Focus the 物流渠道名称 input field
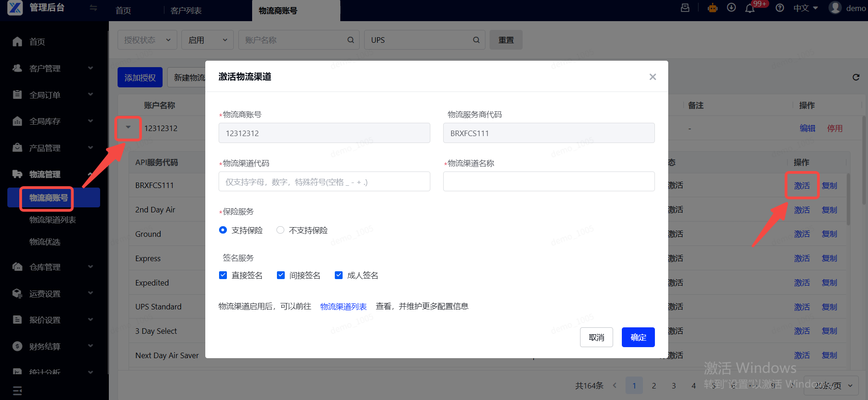This screenshot has width=868, height=400. click(x=549, y=182)
